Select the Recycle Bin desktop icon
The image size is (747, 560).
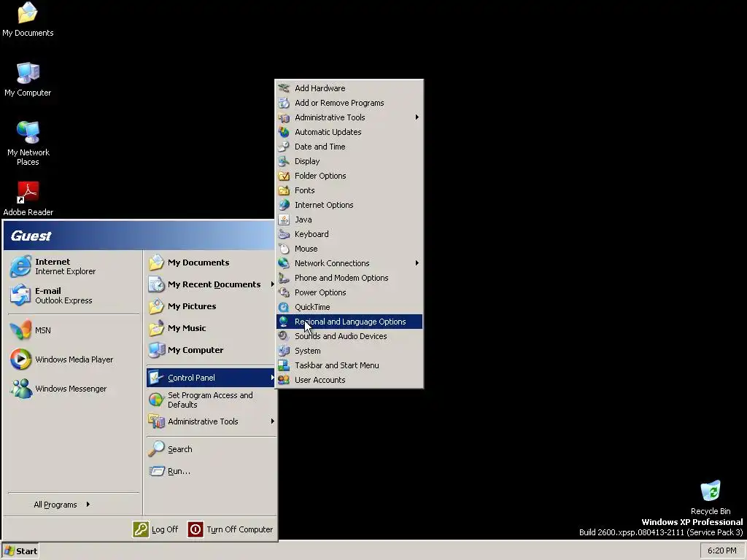[x=711, y=497]
